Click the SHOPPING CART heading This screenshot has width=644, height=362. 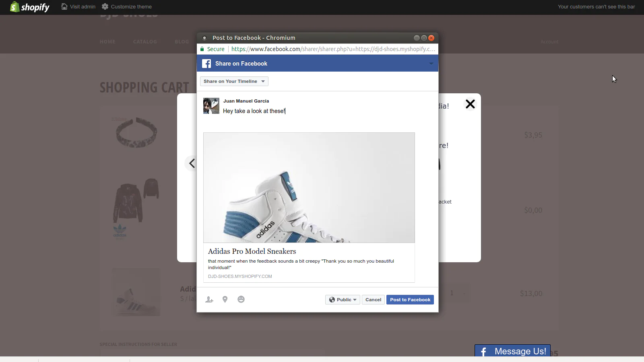pos(144,87)
